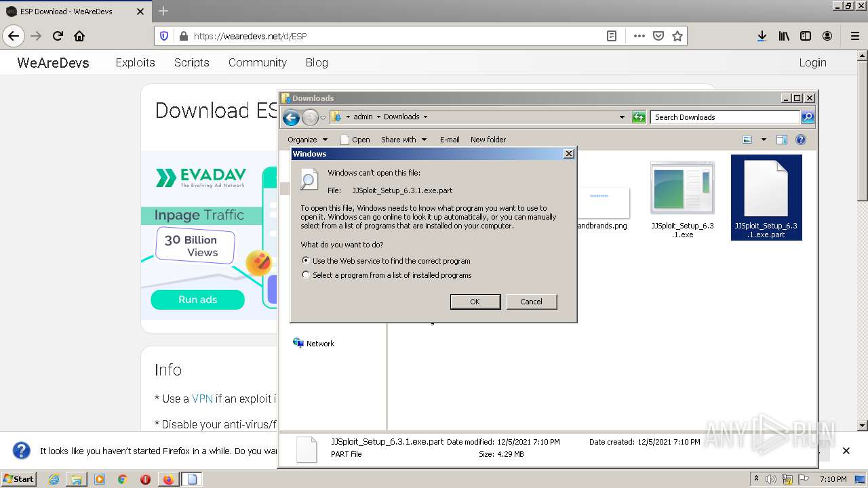868x488 pixels.
Task: Open tracking protection shield icon
Action: [164, 36]
